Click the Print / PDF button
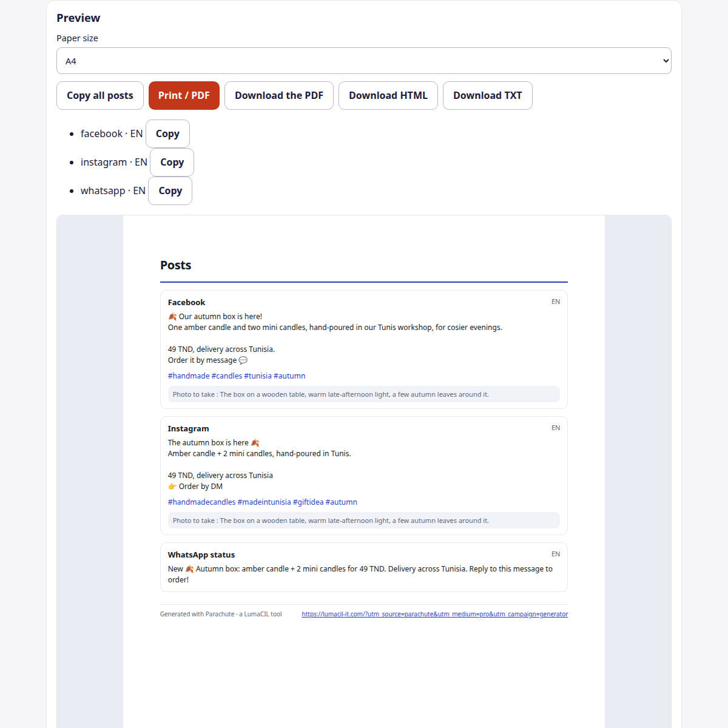The image size is (728, 728). pyautogui.click(x=184, y=95)
